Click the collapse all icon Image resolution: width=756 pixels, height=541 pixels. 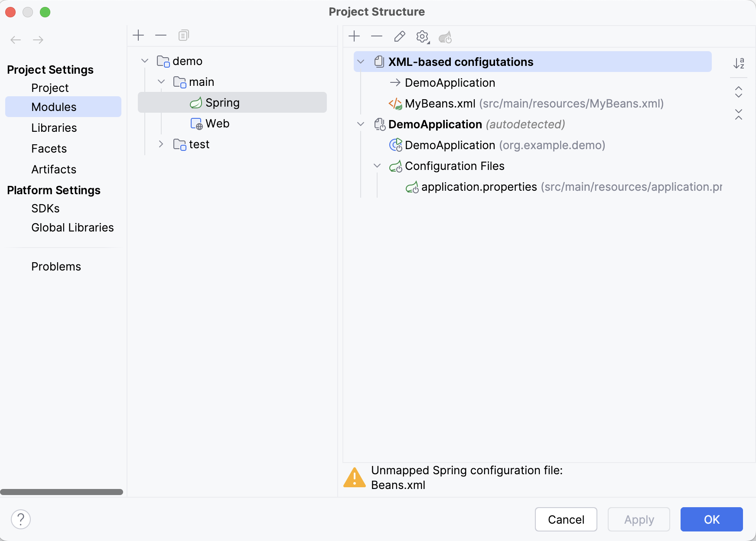(x=739, y=114)
